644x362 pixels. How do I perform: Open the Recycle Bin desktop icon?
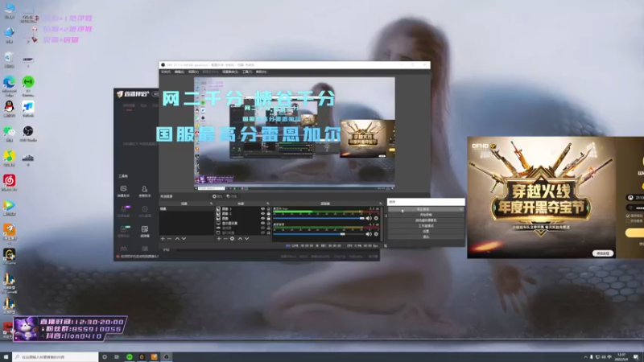pos(9,60)
